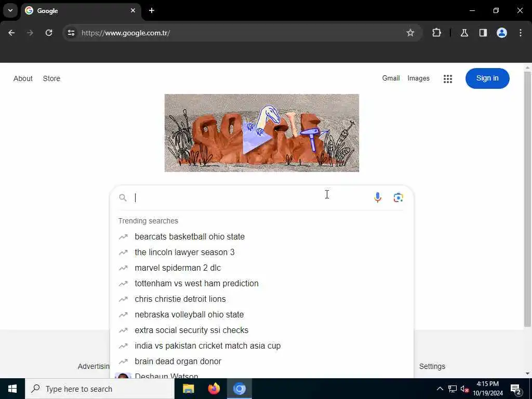Toggle the browser side panel icon

(483, 33)
